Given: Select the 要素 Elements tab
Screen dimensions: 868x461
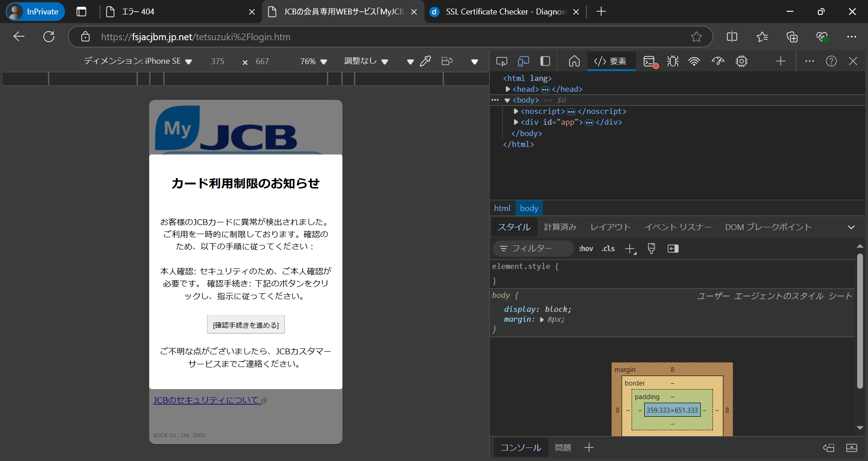Looking at the screenshot, I should (611, 61).
